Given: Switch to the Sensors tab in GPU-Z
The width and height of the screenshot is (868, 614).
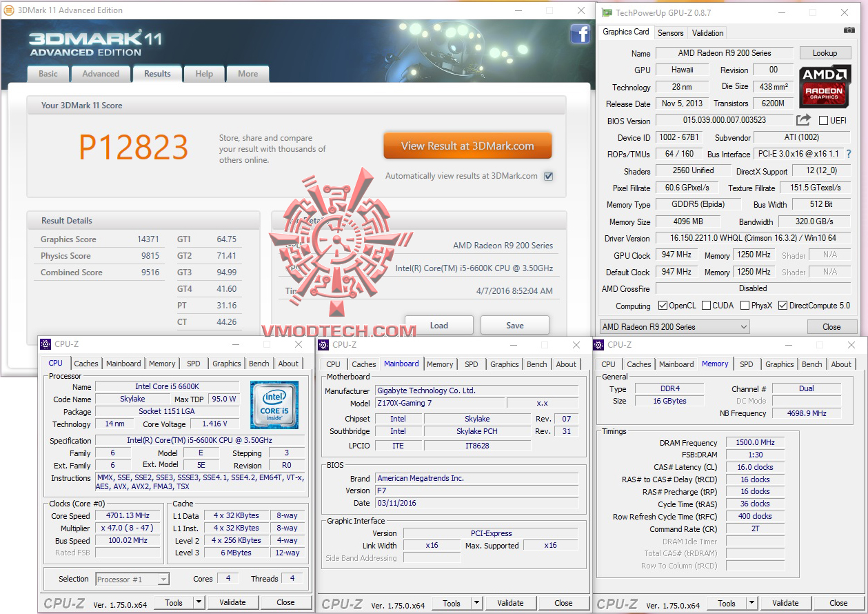Looking at the screenshot, I should [670, 32].
